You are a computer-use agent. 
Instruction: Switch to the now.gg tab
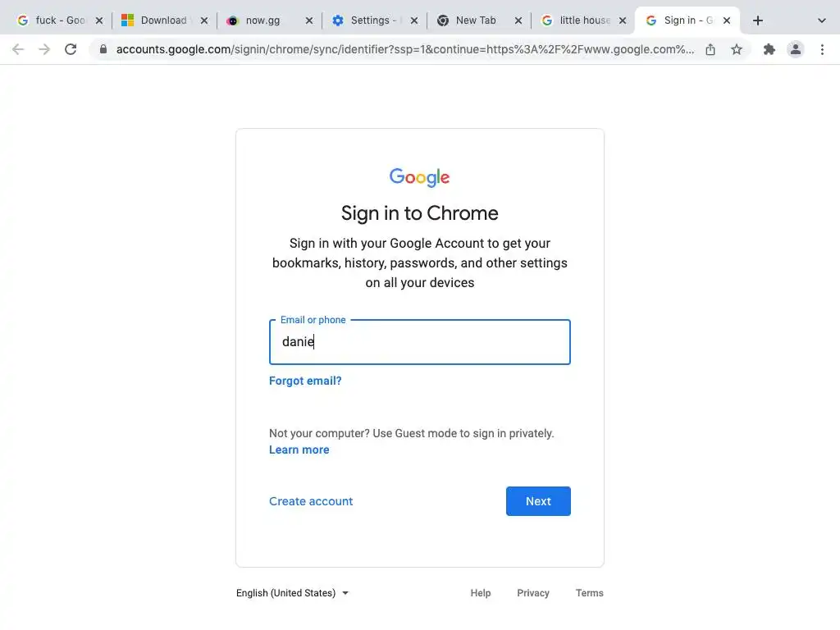[x=262, y=21]
